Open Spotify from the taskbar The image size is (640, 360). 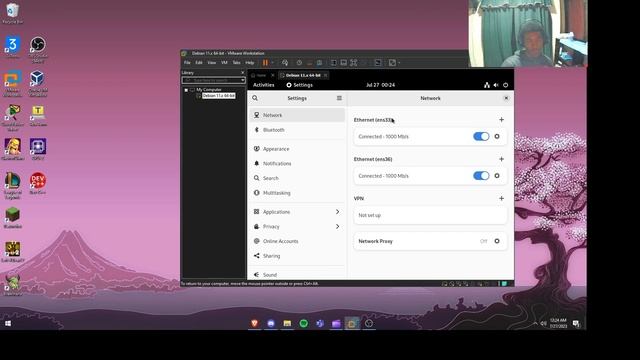304,323
